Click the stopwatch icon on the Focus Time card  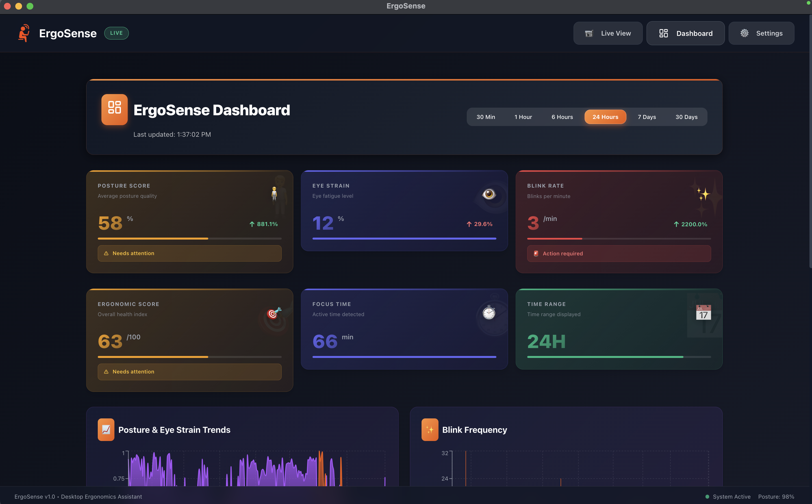pyautogui.click(x=489, y=313)
